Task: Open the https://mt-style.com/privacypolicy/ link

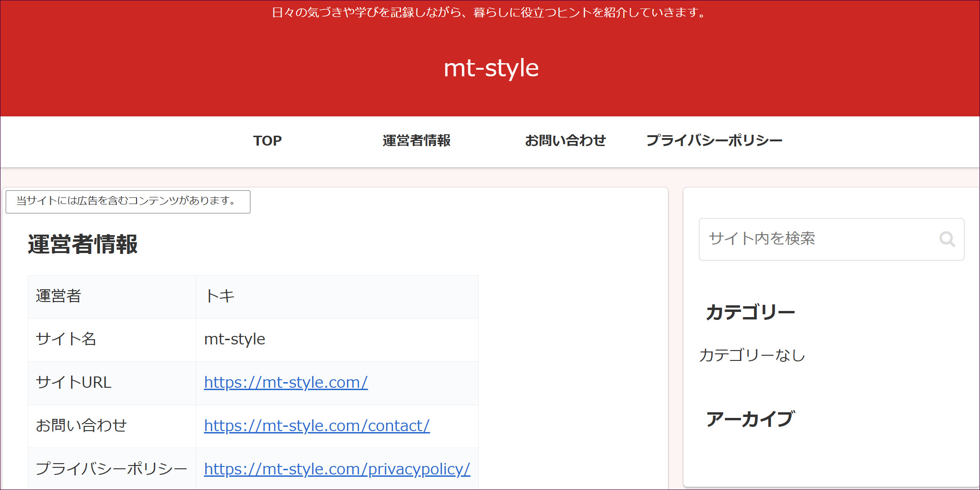Action: pos(337,469)
